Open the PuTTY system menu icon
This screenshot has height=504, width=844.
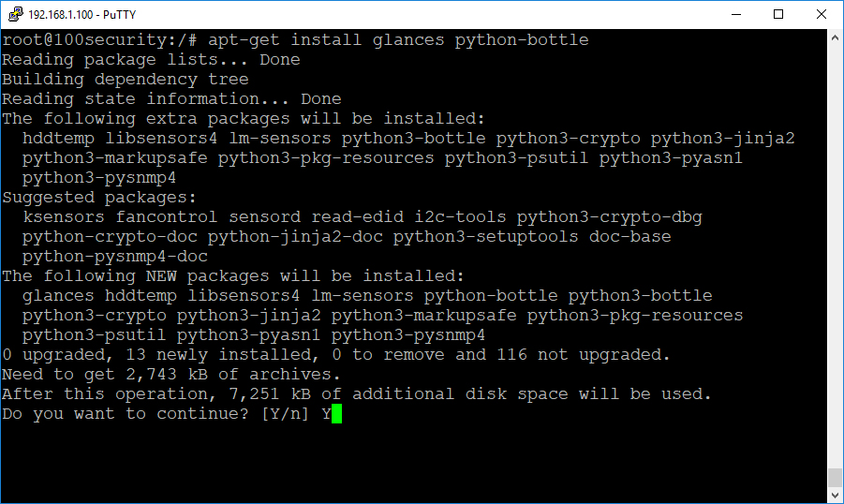[x=15, y=14]
